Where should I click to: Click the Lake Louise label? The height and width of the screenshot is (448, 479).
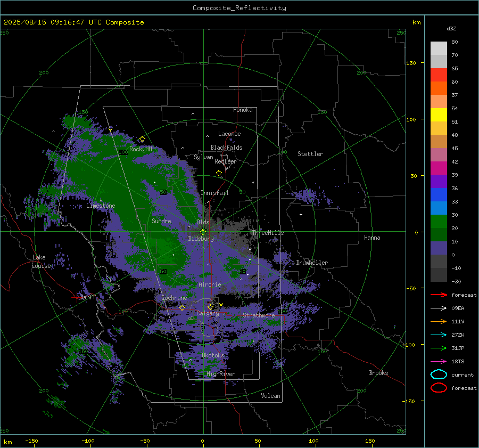coord(41,262)
